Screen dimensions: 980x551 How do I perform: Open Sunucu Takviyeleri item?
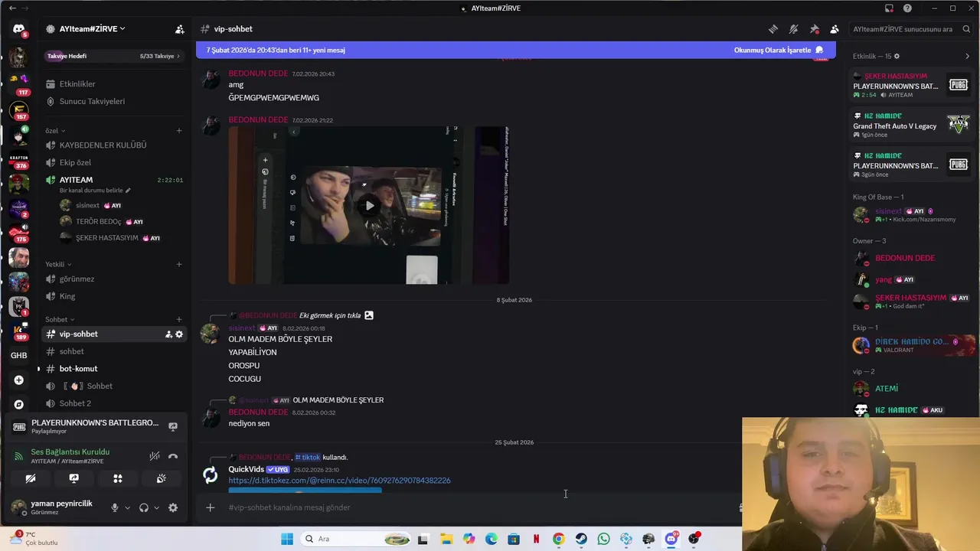click(x=113, y=101)
